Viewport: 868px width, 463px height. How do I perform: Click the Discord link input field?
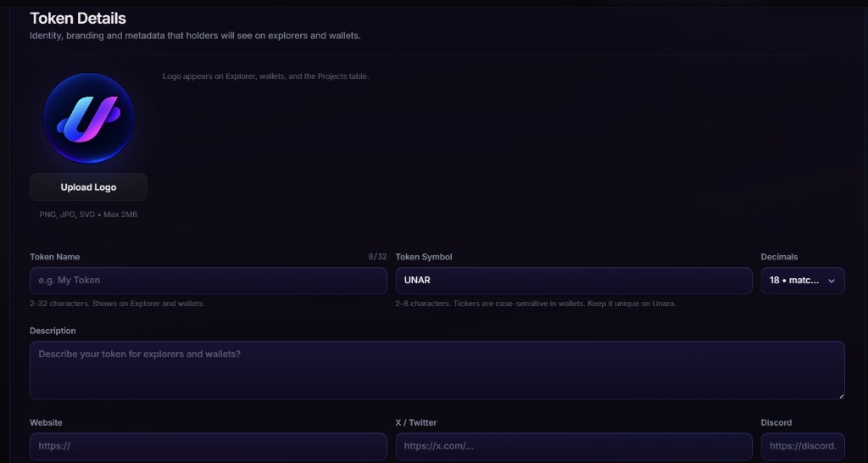(803, 446)
